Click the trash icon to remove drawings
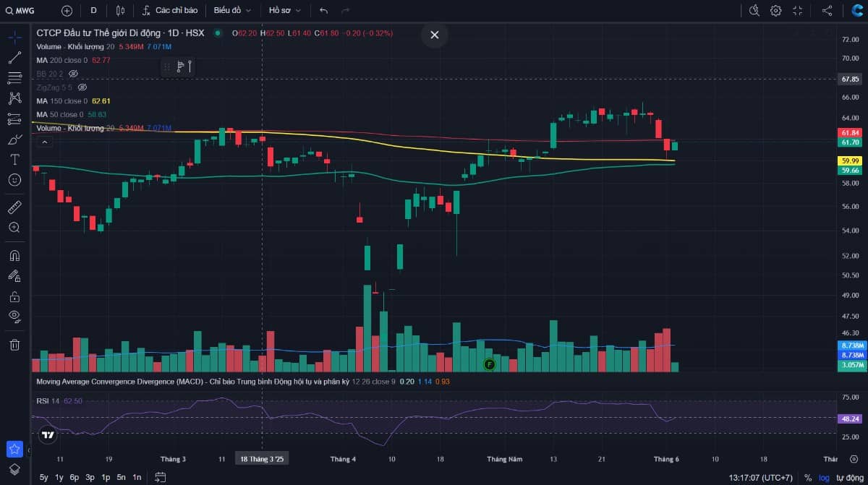This screenshot has height=485, width=868. point(14,345)
